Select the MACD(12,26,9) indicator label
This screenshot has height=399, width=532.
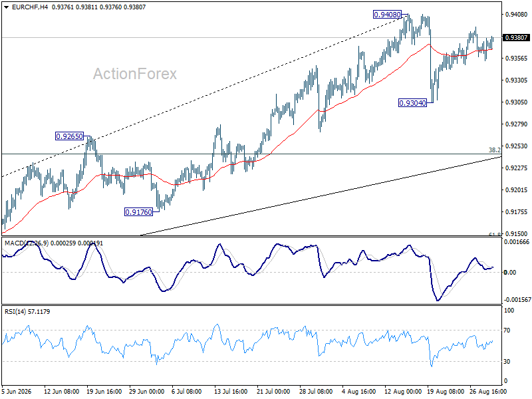27,243
